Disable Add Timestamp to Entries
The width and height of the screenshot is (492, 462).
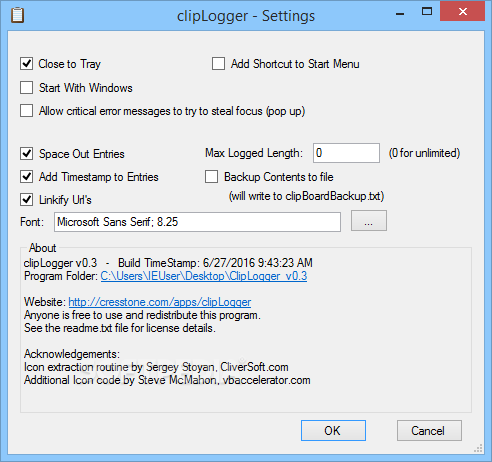26,177
